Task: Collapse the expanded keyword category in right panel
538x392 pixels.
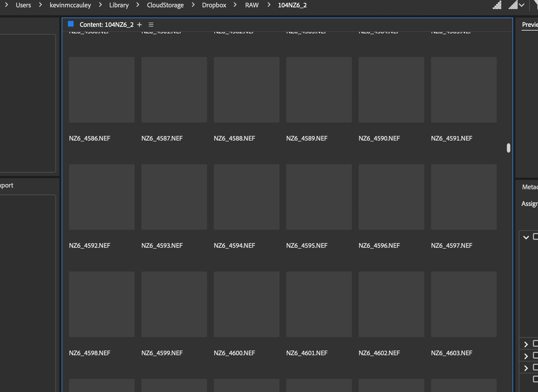Action: (x=526, y=238)
